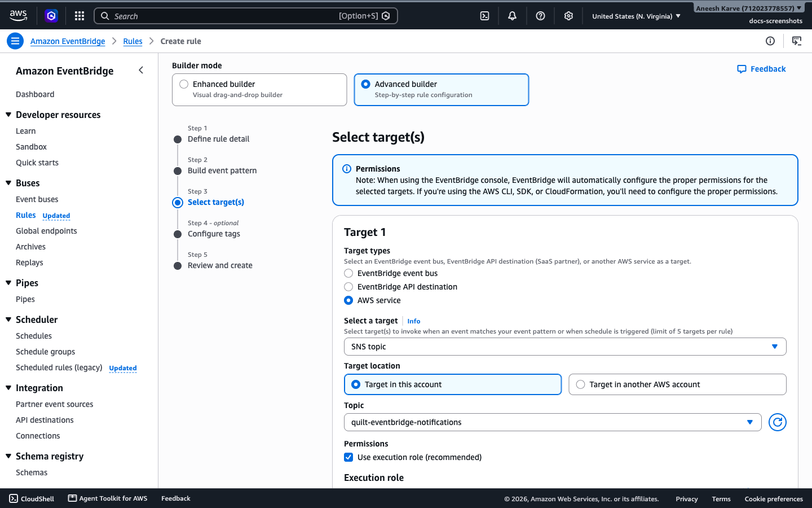Select Target in another AWS account

(x=677, y=384)
